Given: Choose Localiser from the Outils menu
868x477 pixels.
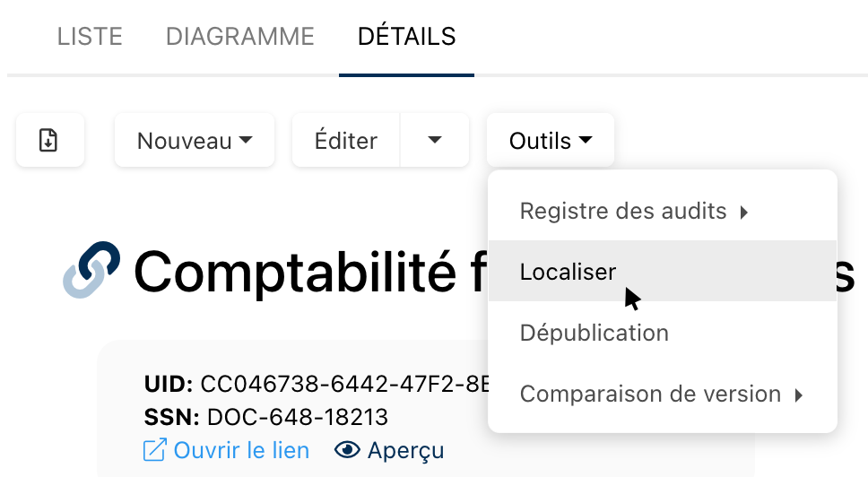Looking at the screenshot, I should pos(568,272).
